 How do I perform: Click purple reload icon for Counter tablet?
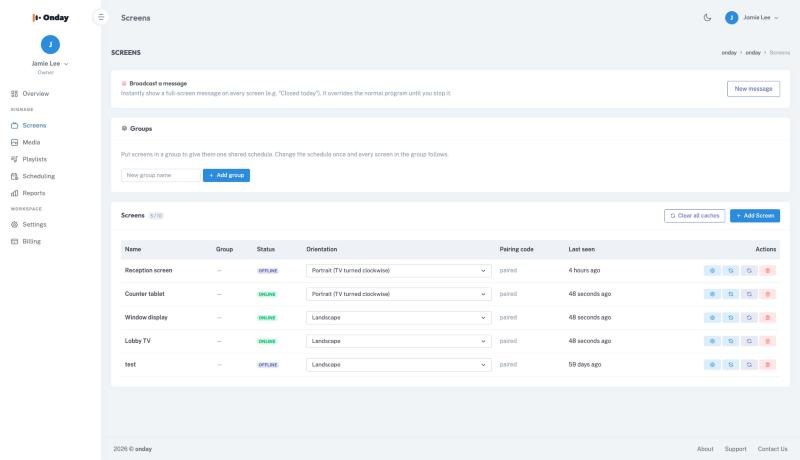click(x=749, y=294)
